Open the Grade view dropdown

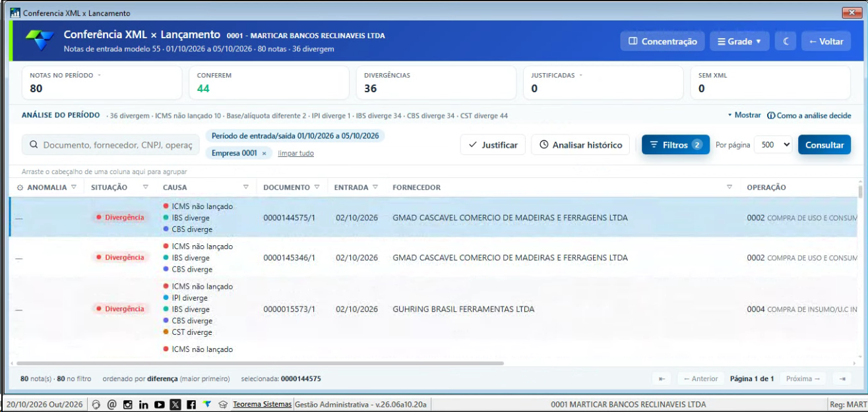point(739,41)
